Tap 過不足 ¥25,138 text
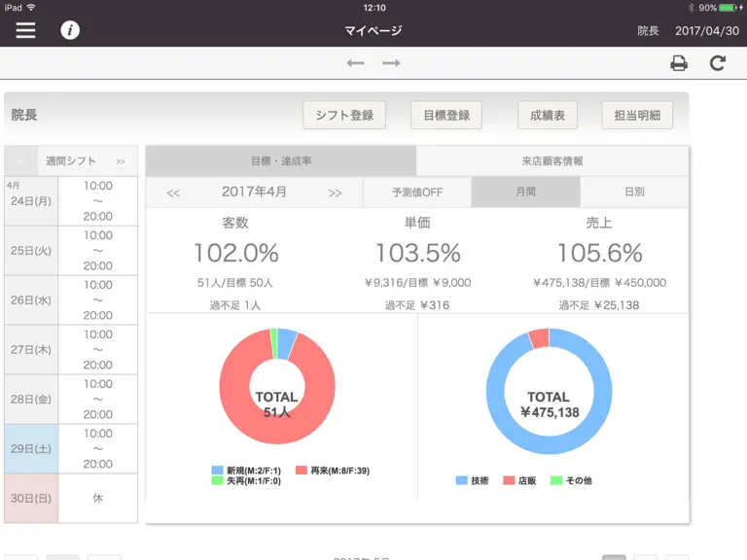The image size is (747, 560). [599, 305]
